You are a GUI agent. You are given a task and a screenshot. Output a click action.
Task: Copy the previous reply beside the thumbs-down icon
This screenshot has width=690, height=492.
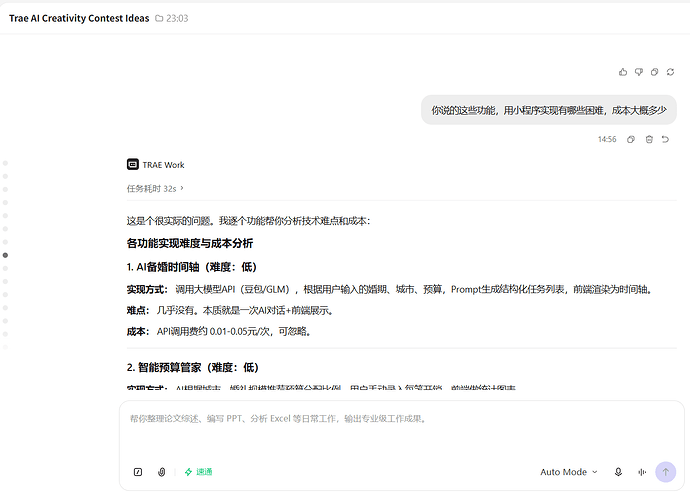click(x=654, y=72)
